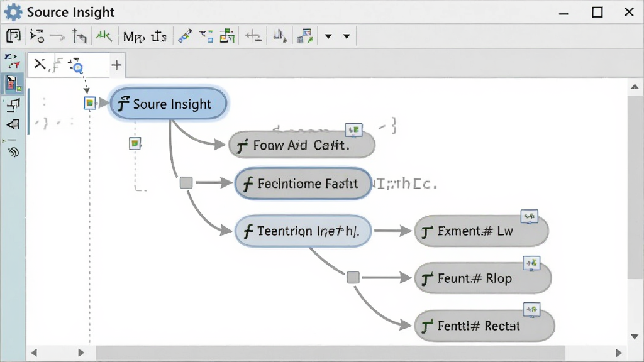Click the Mp toolbar button
Image resolution: width=644 pixels, height=362 pixels.
point(134,37)
